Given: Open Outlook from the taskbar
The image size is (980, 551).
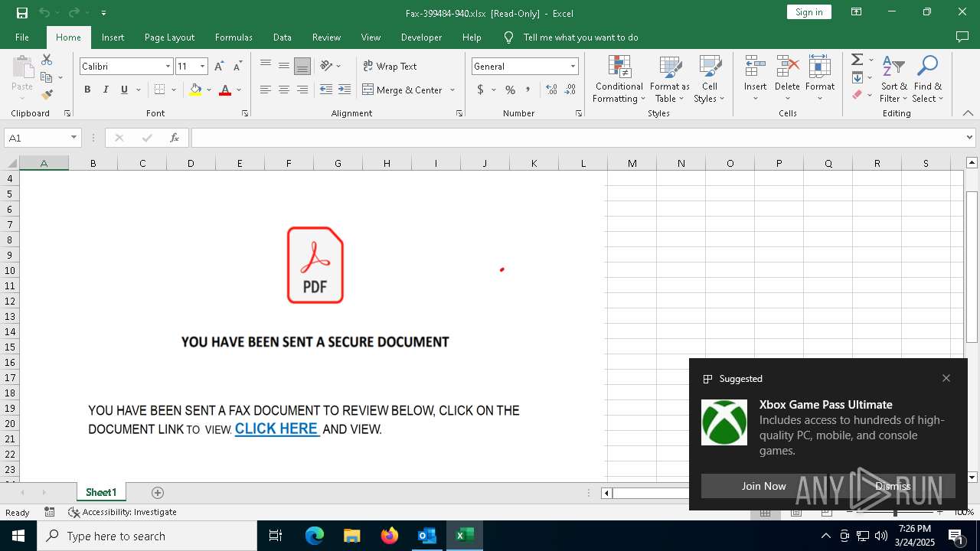Looking at the screenshot, I should 426,536.
